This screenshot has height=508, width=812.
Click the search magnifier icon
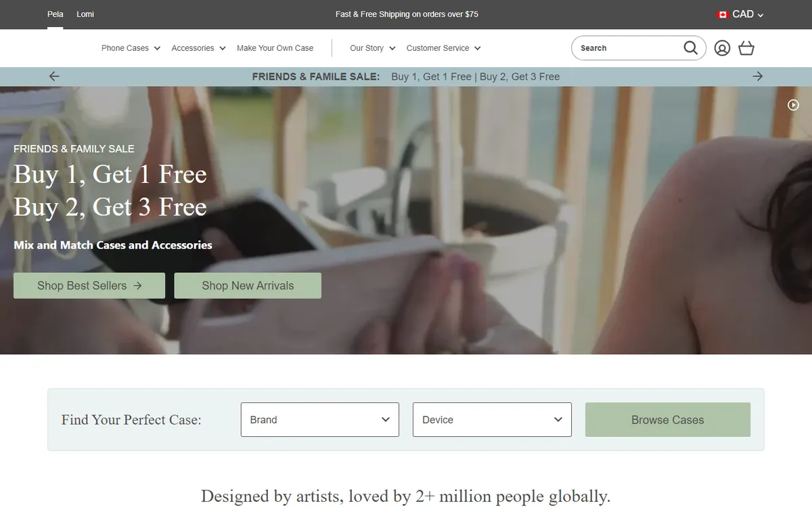pyautogui.click(x=690, y=47)
